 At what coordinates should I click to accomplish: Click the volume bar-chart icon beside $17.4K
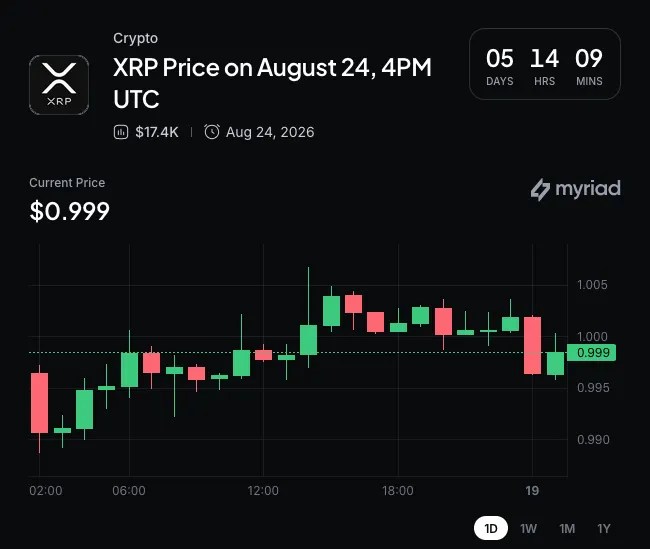coord(121,132)
